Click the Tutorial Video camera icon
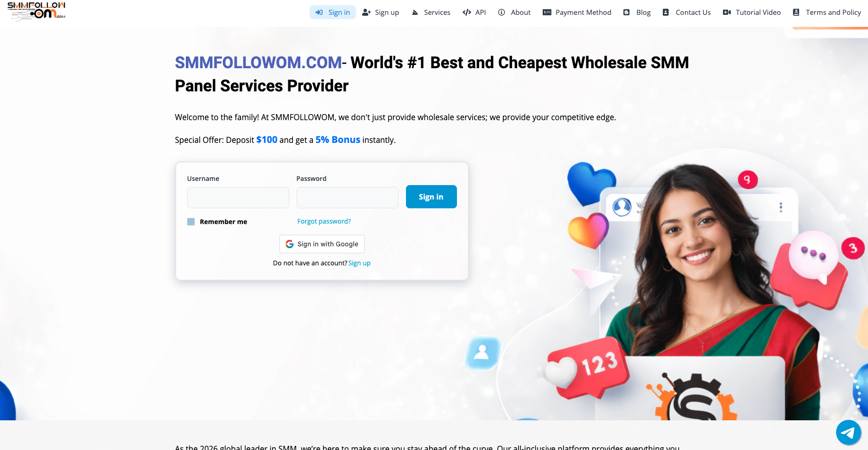 coord(727,13)
